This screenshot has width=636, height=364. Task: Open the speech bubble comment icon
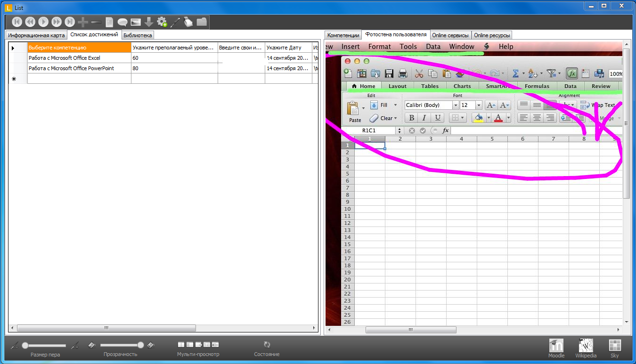point(122,22)
